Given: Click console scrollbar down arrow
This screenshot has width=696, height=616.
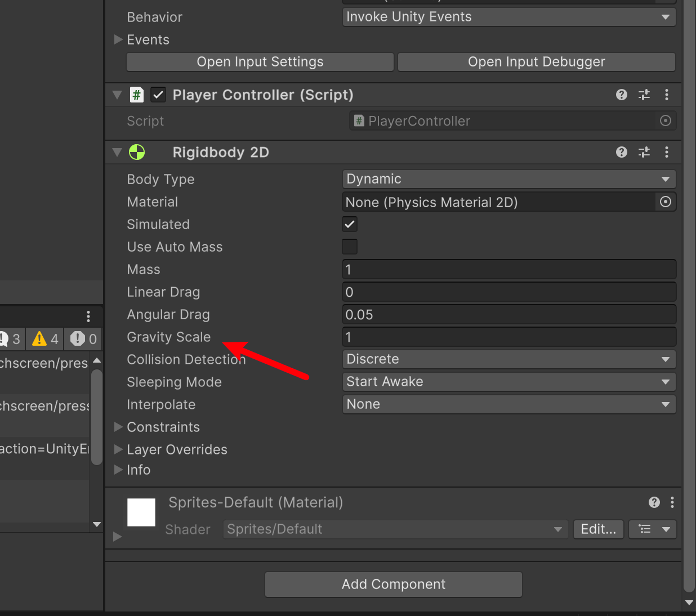Looking at the screenshot, I should click(x=97, y=524).
